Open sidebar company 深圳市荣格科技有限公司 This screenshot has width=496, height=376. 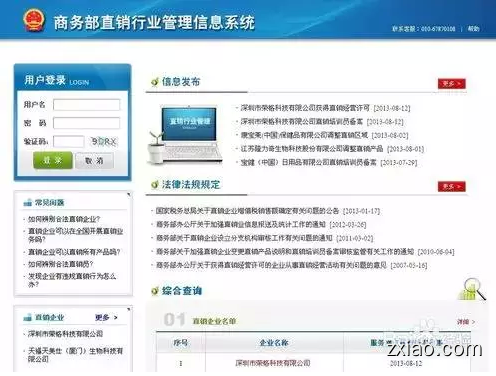[65, 334]
